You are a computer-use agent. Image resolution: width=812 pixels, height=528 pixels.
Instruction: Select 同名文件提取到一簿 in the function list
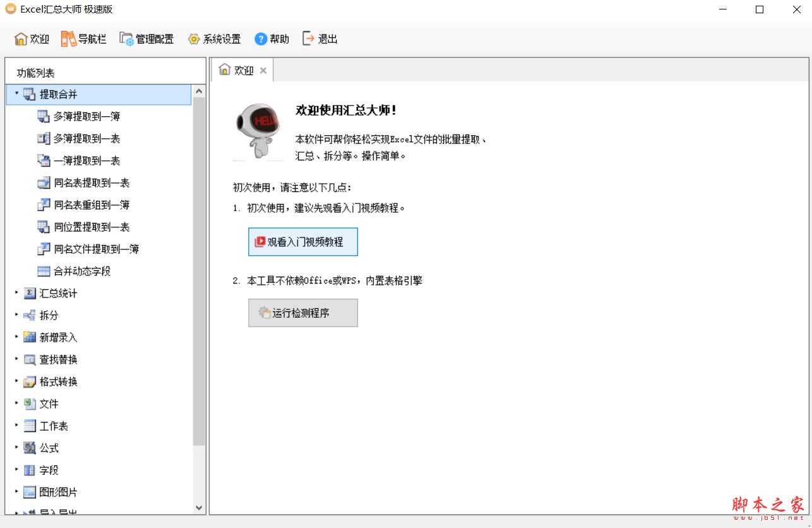(x=97, y=249)
